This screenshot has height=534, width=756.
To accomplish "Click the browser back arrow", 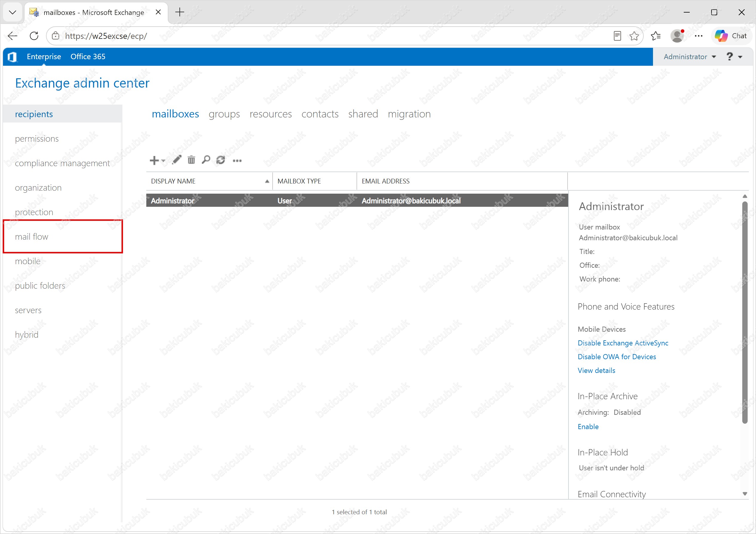I will click(x=13, y=36).
